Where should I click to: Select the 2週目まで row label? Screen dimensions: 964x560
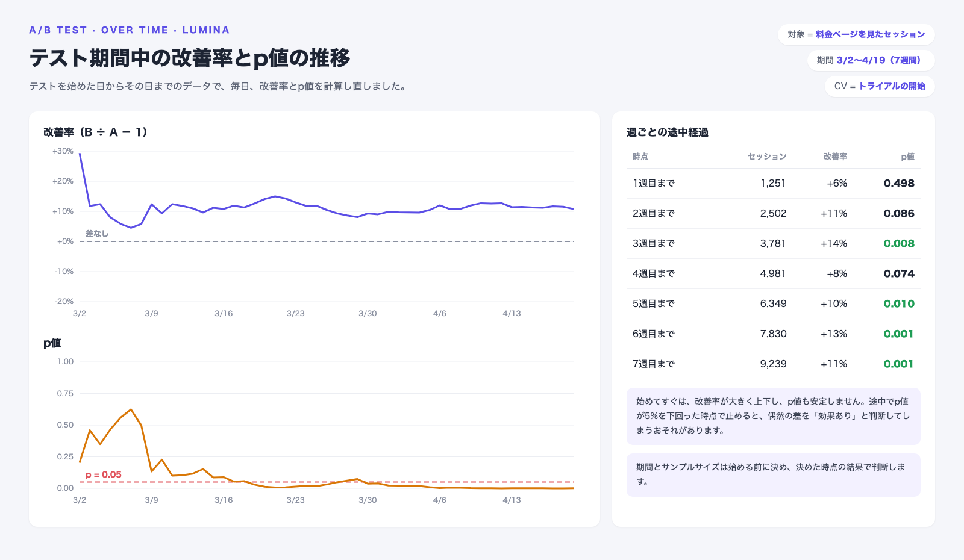pos(654,213)
